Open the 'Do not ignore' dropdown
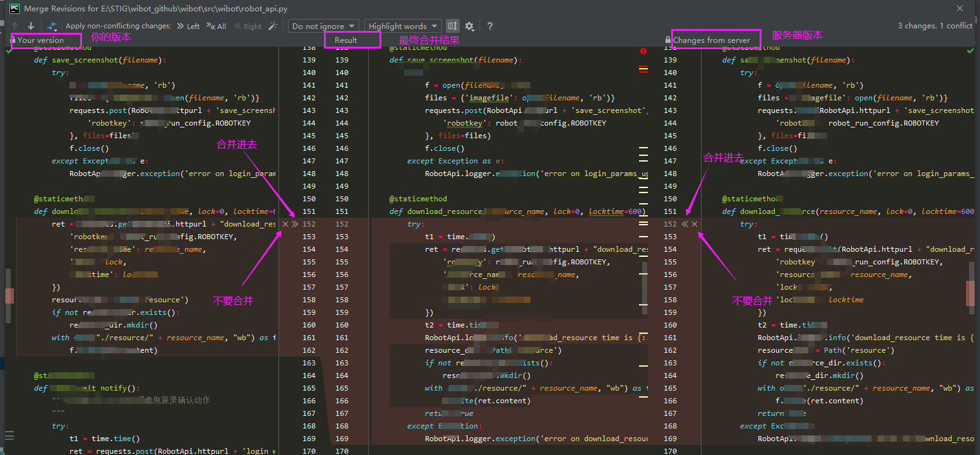This screenshot has width=980, height=455. pyautogui.click(x=325, y=26)
